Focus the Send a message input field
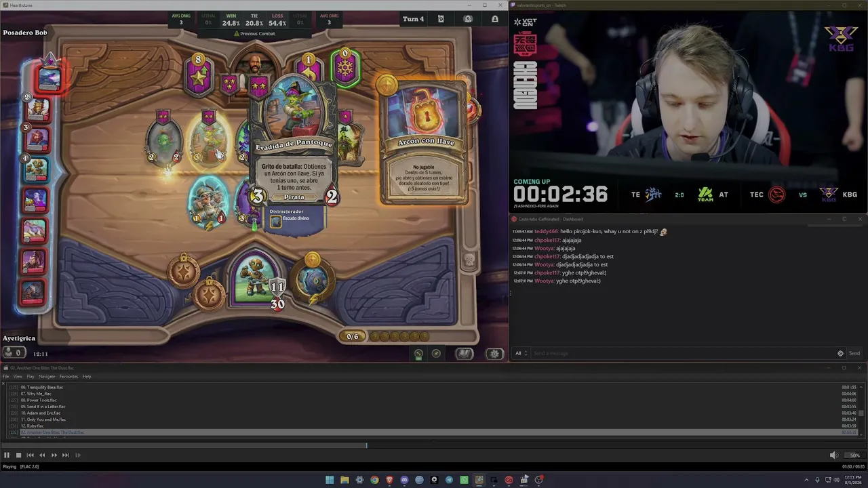The width and height of the screenshot is (868, 488). coord(682,353)
